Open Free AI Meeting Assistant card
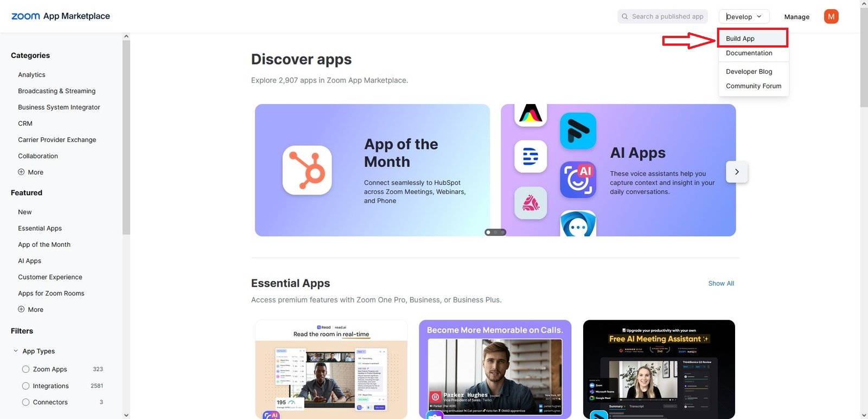Viewport: 868px width, 419px height. [659, 369]
